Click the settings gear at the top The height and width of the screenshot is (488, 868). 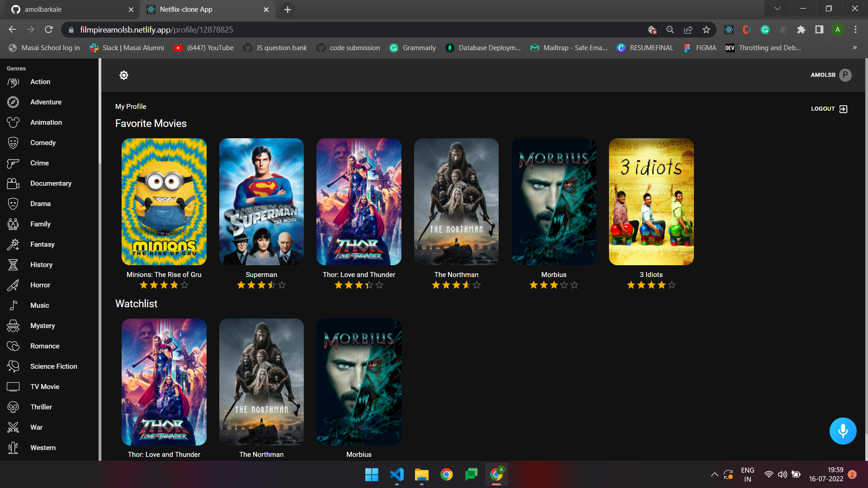pyautogui.click(x=124, y=75)
